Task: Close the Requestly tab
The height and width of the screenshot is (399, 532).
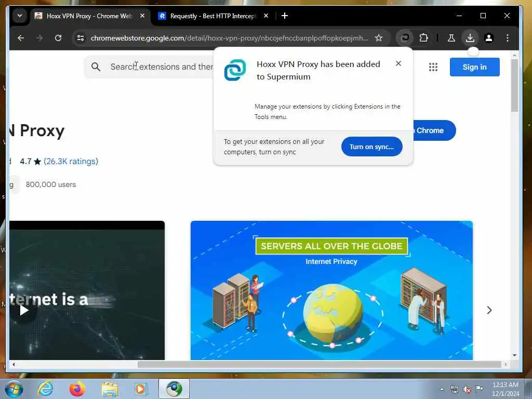Action: click(x=266, y=16)
